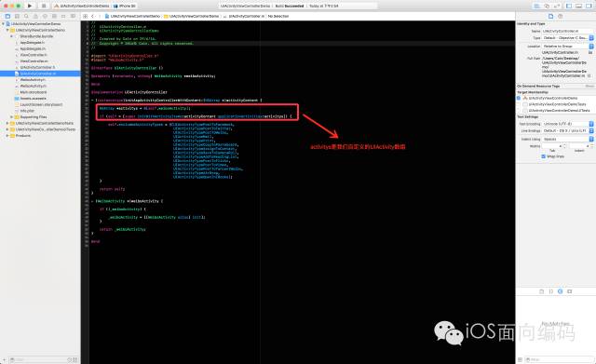This screenshot has height=364, width=596.
Task: Open File Template library icon
Action: [x=542, y=291]
